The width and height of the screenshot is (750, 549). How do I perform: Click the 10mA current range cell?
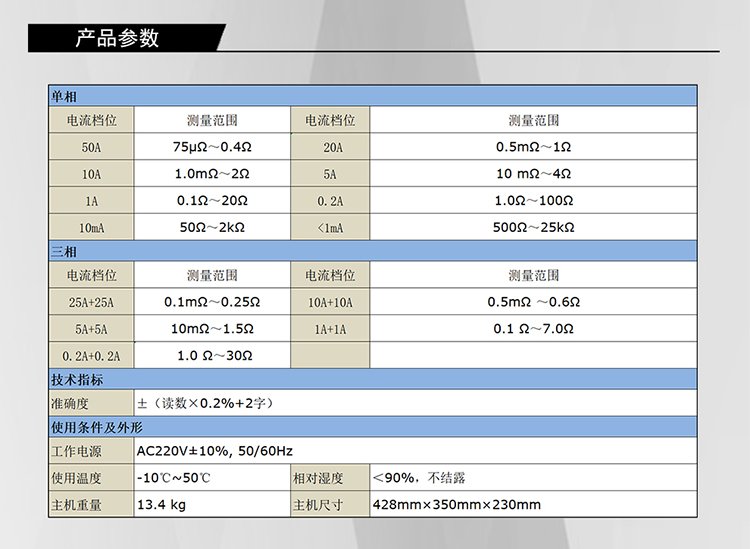(x=91, y=228)
